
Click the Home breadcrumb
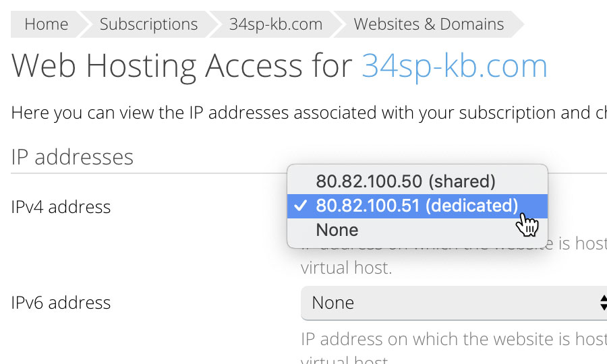click(x=46, y=24)
